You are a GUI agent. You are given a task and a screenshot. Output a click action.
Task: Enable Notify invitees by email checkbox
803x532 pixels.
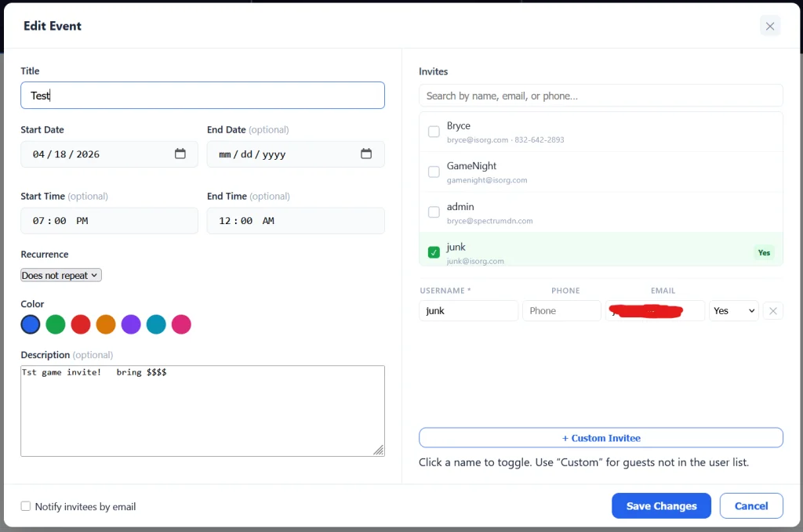click(26, 506)
